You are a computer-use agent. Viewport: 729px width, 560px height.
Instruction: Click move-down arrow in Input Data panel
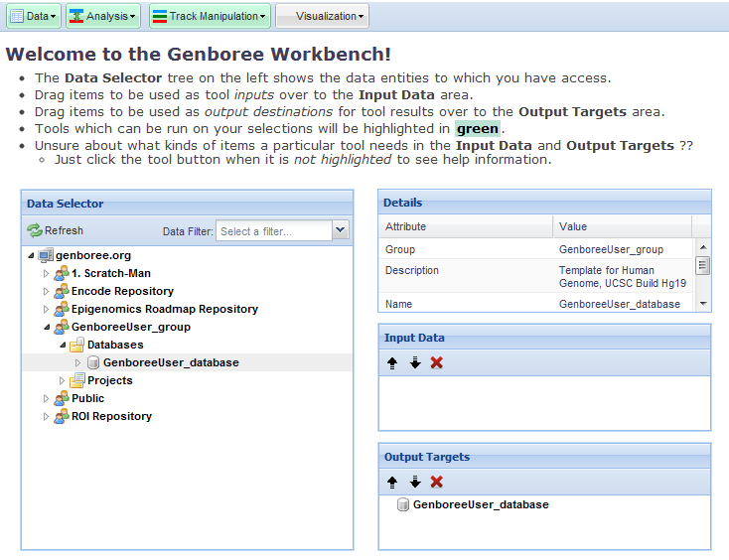[x=415, y=362]
